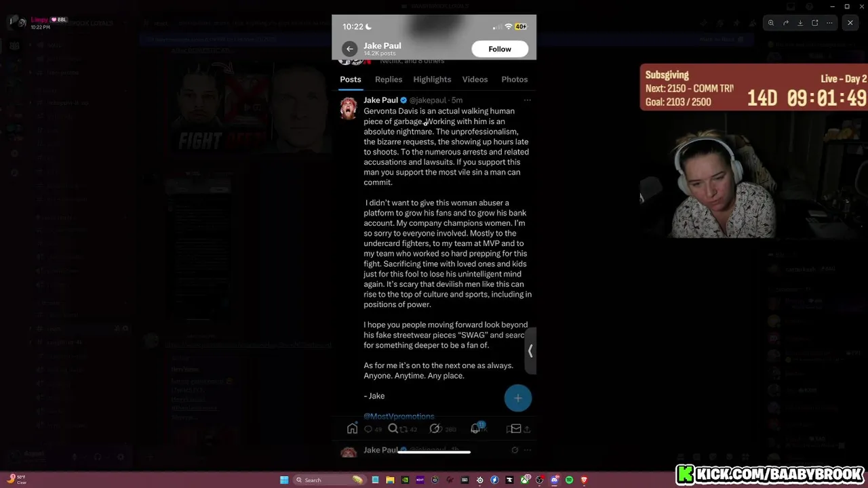Open the @jakepaul handle on the tweet
Viewport: 868px width, 488px height.
[x=428, y=100]
